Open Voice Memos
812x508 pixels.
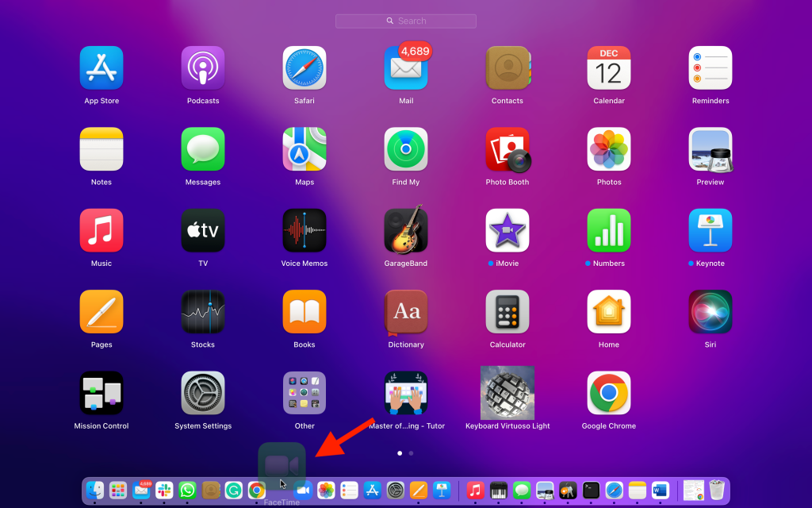(304, 231)
